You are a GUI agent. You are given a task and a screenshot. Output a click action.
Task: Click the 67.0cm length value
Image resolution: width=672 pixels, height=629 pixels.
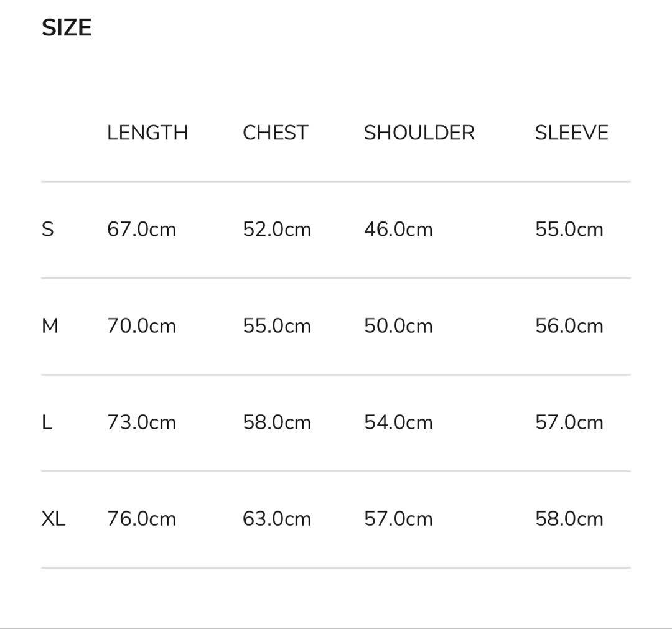[141, 230]
